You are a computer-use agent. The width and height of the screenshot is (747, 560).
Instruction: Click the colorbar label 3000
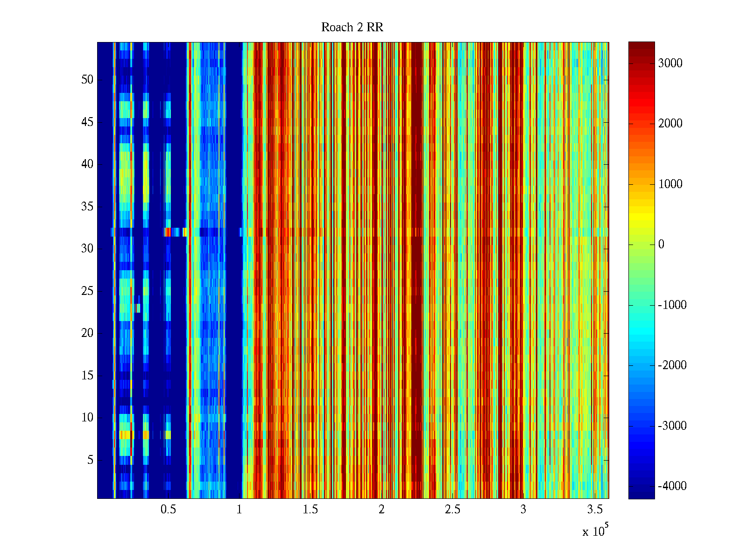[x=670, y=63]
